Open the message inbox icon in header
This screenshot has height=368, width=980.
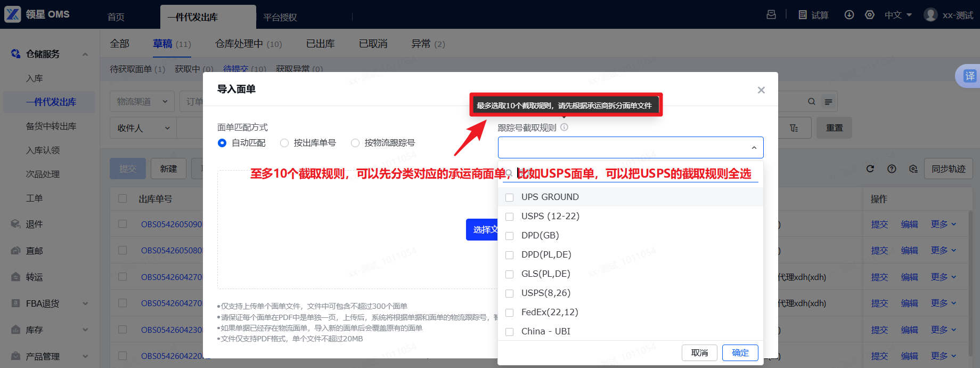pos(771,15)
